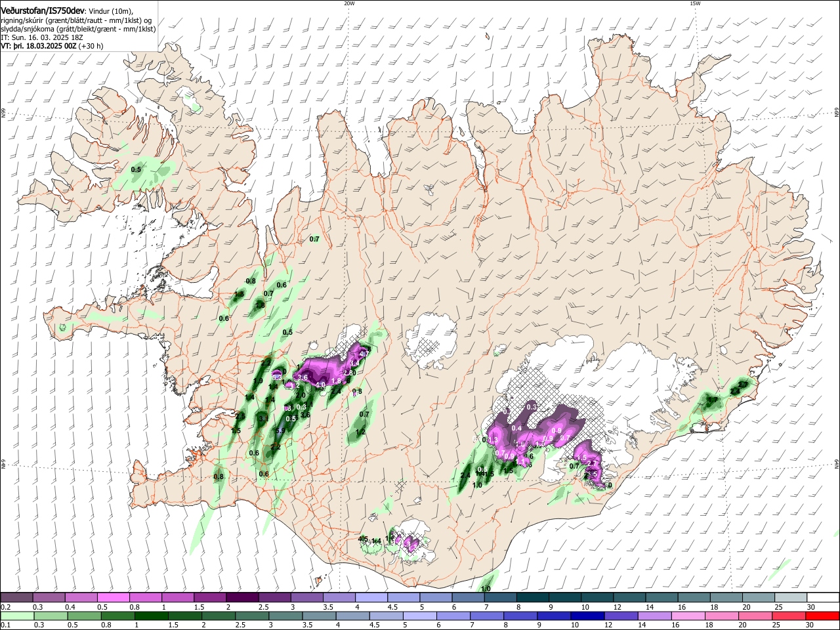Click the 4.0 snowfall value label
Image resolution: width=840 pixels, height=630 pixels.
[x=321, y=385]
